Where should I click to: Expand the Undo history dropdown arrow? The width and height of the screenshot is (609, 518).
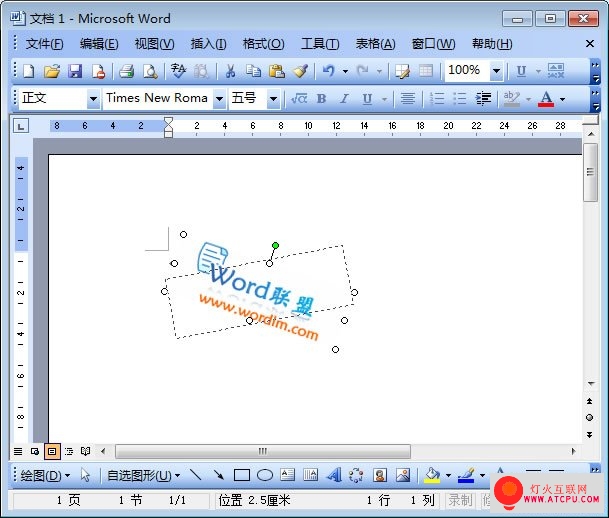point(345,71)
